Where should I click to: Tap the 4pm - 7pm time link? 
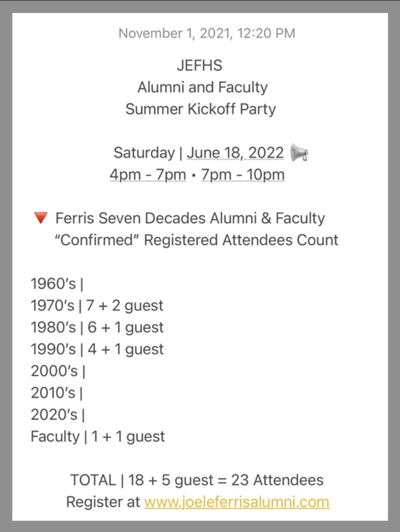pyautogui.click(x=148, y=174)
